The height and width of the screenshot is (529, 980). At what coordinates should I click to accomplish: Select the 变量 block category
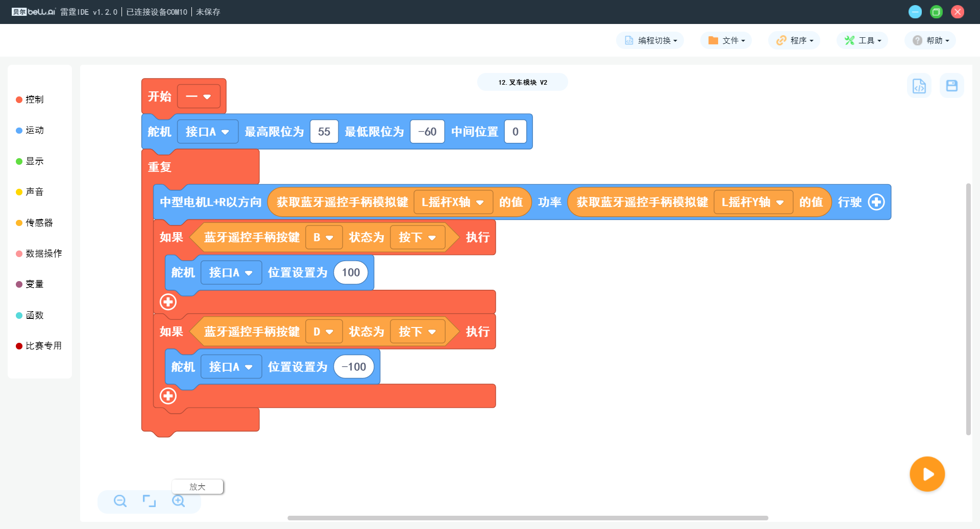pos(30,284)
